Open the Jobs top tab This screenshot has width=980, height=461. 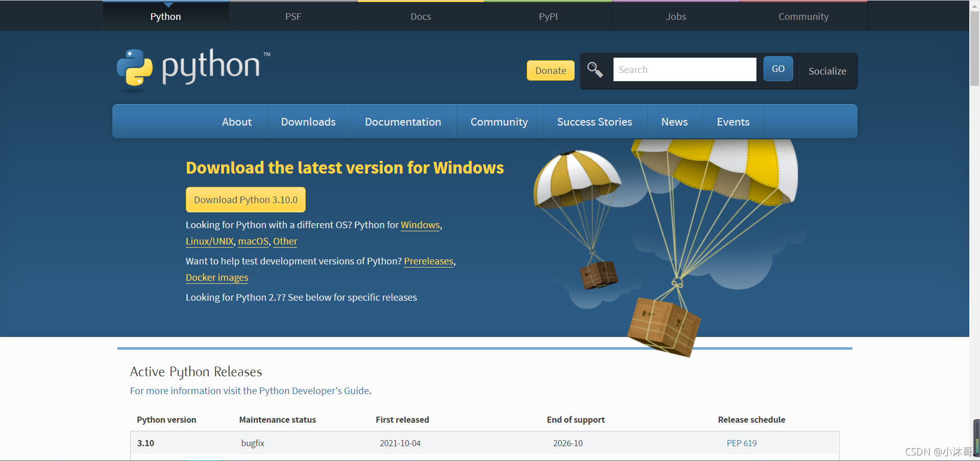(676, 16)
